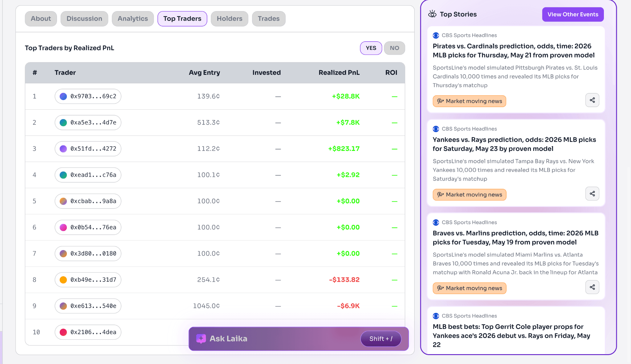Open Yankees vs. Rays prediction headline
The height and width of the screenshot is (364, 631).
(514, 144)
